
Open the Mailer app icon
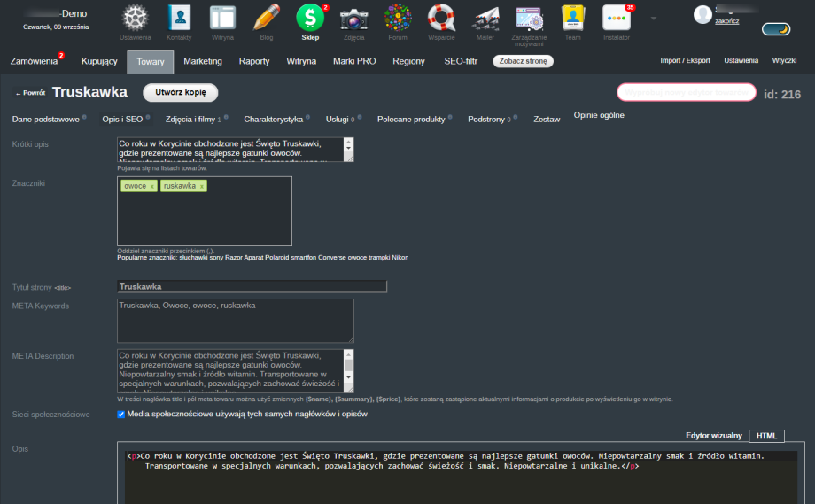(x=485, y=18)
